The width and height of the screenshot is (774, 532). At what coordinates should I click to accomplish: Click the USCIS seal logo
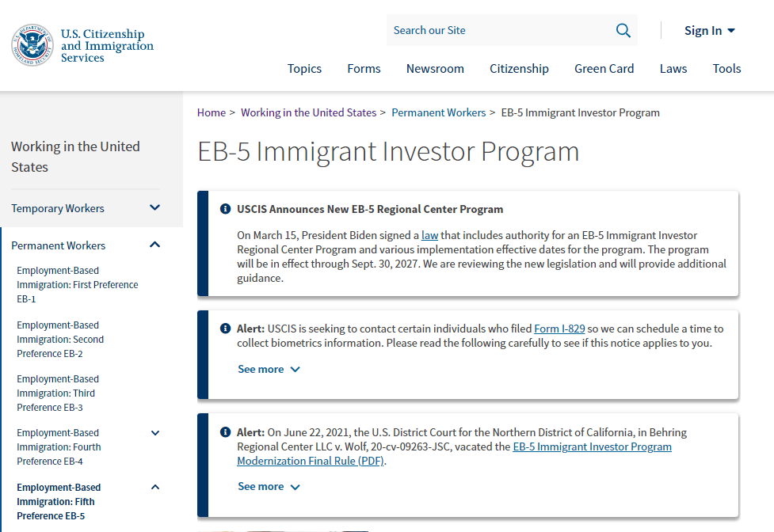[32, 45]
